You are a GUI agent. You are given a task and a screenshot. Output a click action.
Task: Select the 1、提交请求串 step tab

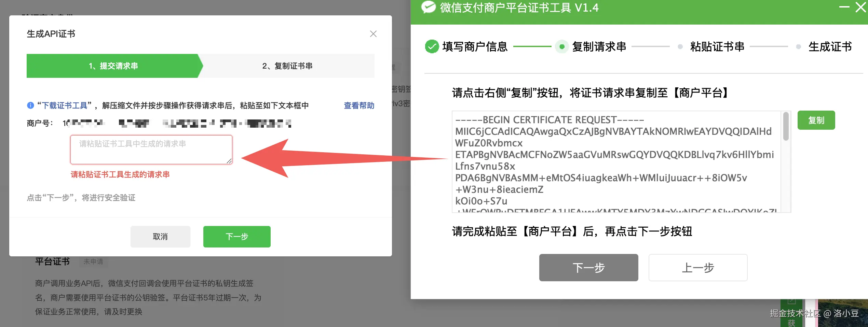click(113, 66)
